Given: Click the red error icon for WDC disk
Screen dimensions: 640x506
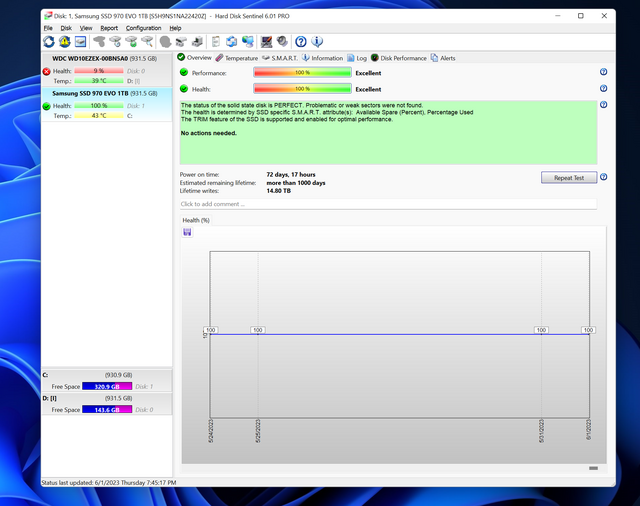Looking at the screenshot, I should point(47,71).
